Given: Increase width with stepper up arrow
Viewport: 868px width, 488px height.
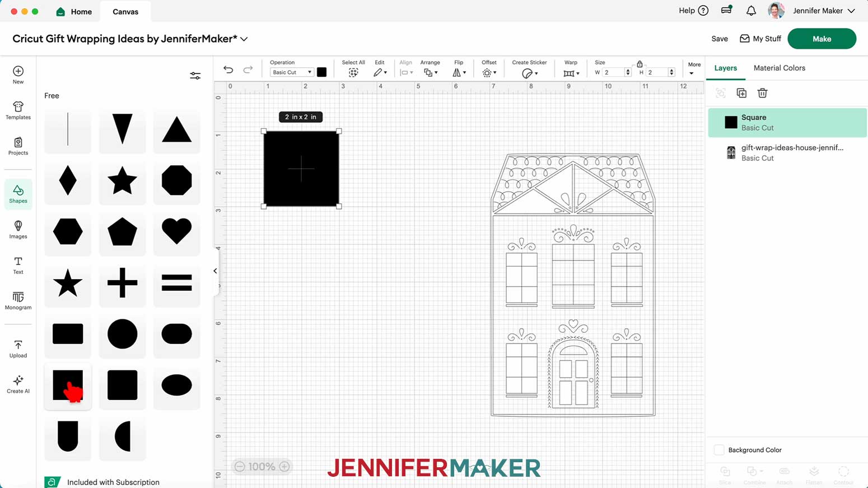Looking at the screenshot, I should 628,71.
